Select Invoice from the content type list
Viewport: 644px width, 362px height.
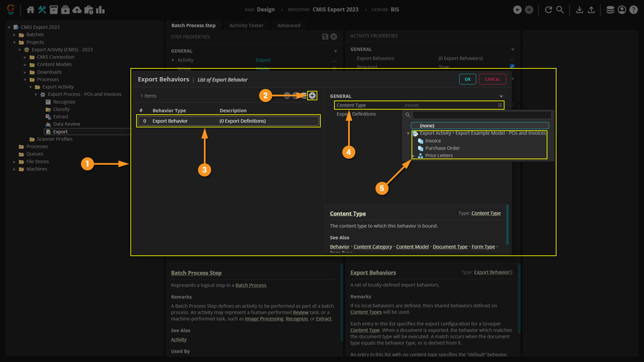coord(433,141)
